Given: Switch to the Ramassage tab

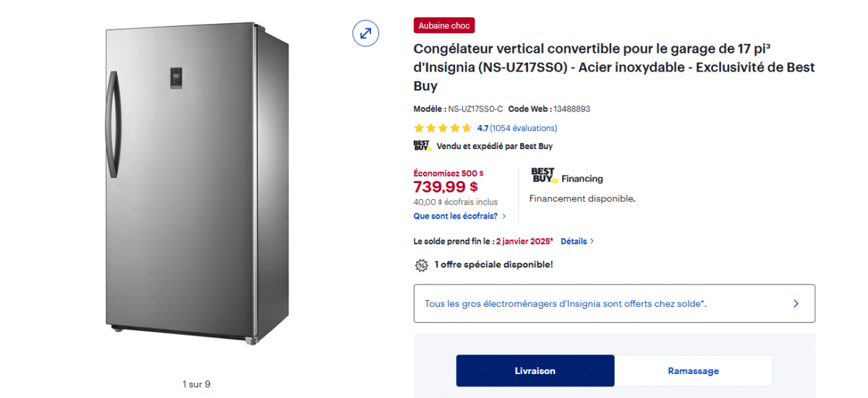Looking at the screenshot, I should pyautogui.click(x=693, y=371).
